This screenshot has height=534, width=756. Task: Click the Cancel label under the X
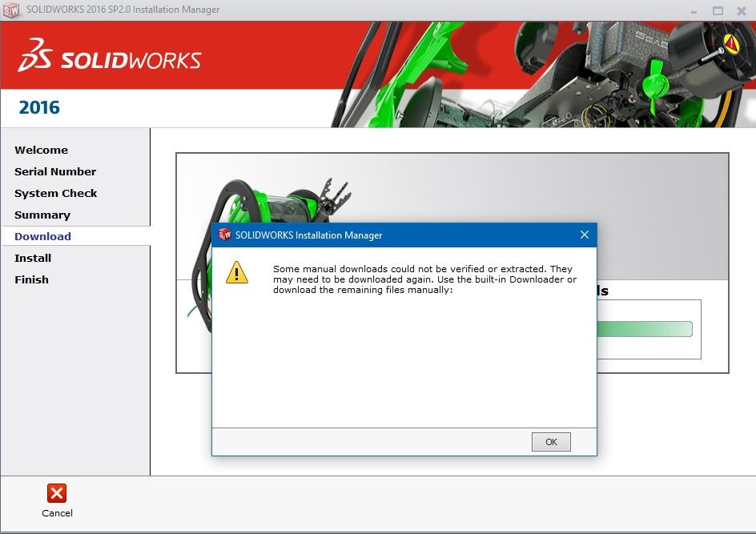57,513
